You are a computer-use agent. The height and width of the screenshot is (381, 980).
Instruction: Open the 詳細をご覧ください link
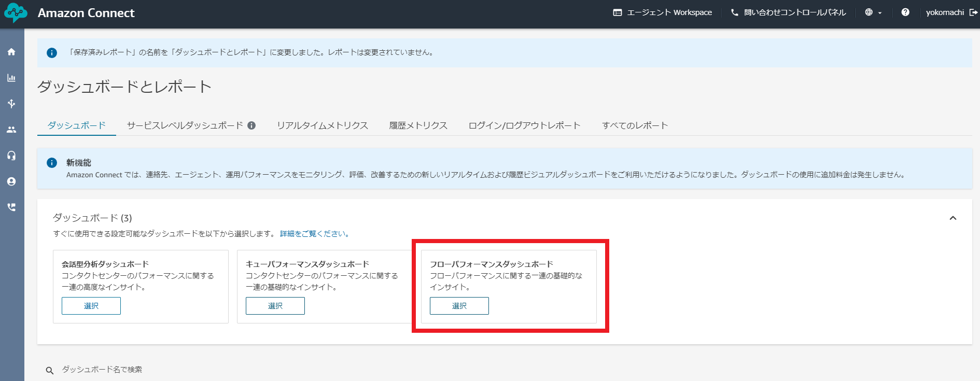(x=315, y=234)
